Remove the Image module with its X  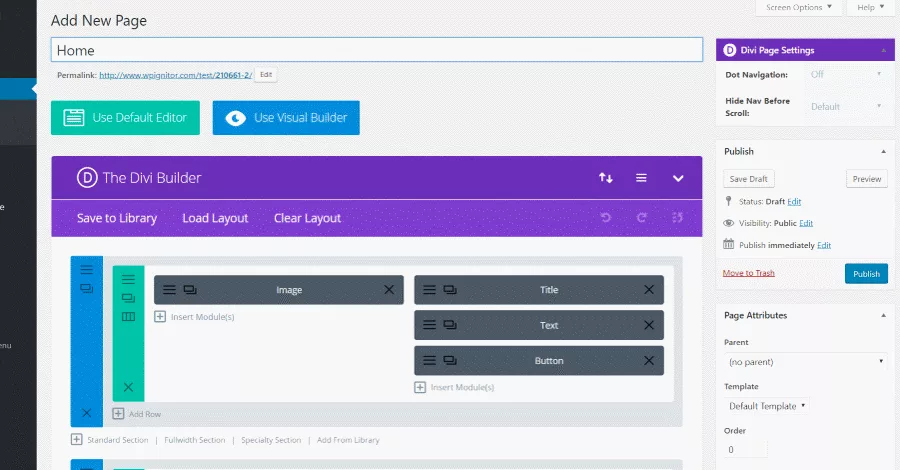pos(389,290)
